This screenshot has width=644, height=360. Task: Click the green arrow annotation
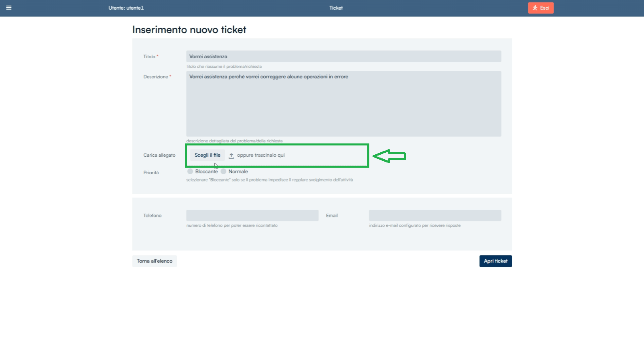[389, 156]
